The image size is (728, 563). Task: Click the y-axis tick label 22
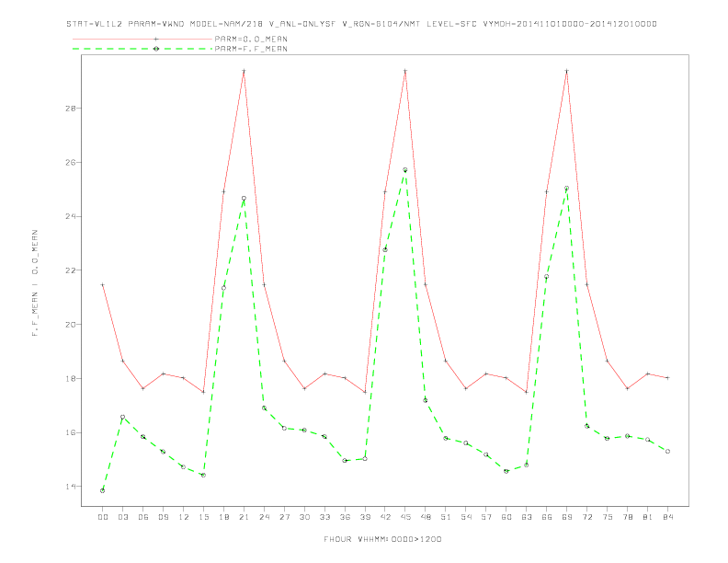pos(71,270)
